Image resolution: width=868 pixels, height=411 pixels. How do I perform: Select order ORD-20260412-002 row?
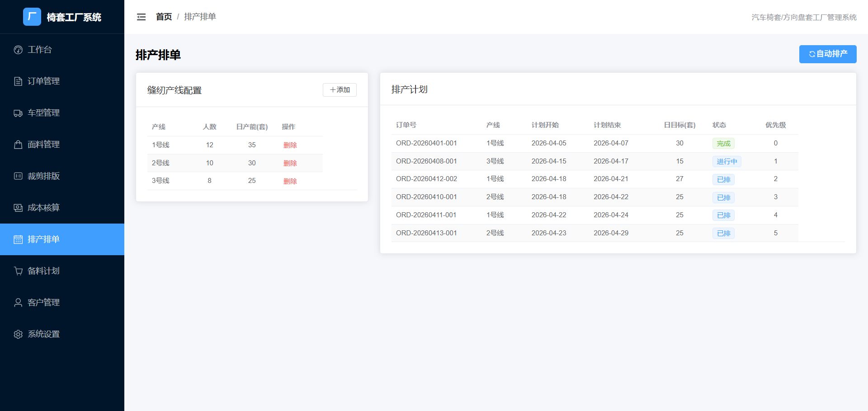(594, 179)
